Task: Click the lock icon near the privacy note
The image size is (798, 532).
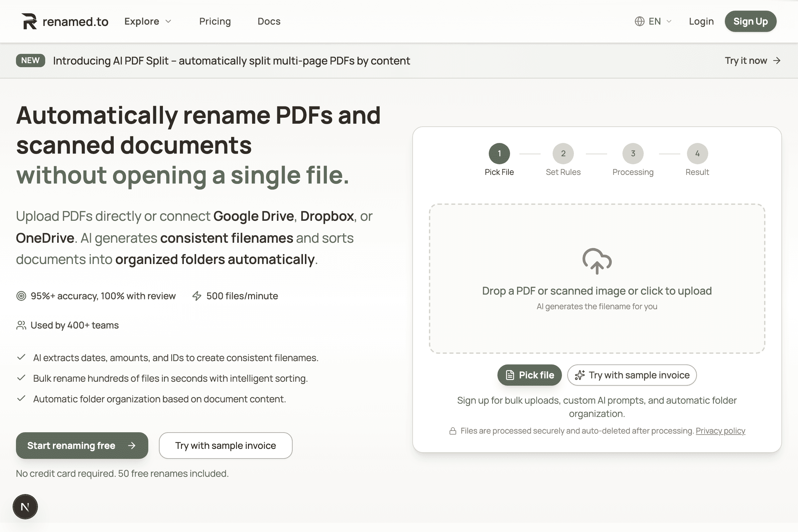Action: pyautogui.click(x=453, y=430)
